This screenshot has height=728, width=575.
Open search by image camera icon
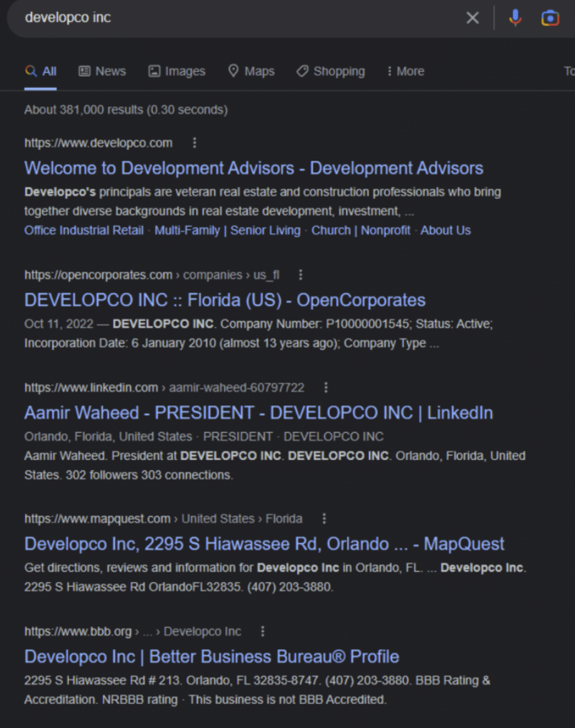pyautogui.click(x=550, y=18)
